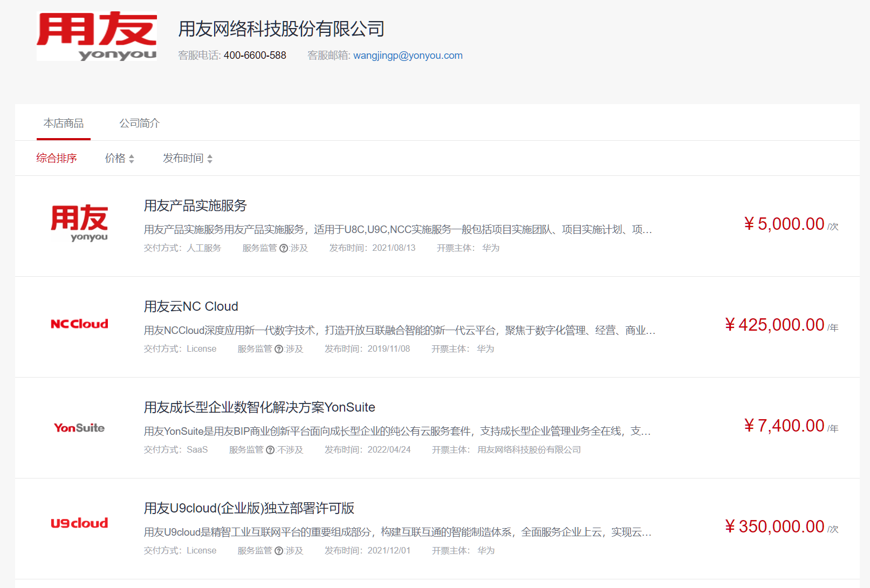Click the ¥350,000.00 price

(x=775, y=527)
